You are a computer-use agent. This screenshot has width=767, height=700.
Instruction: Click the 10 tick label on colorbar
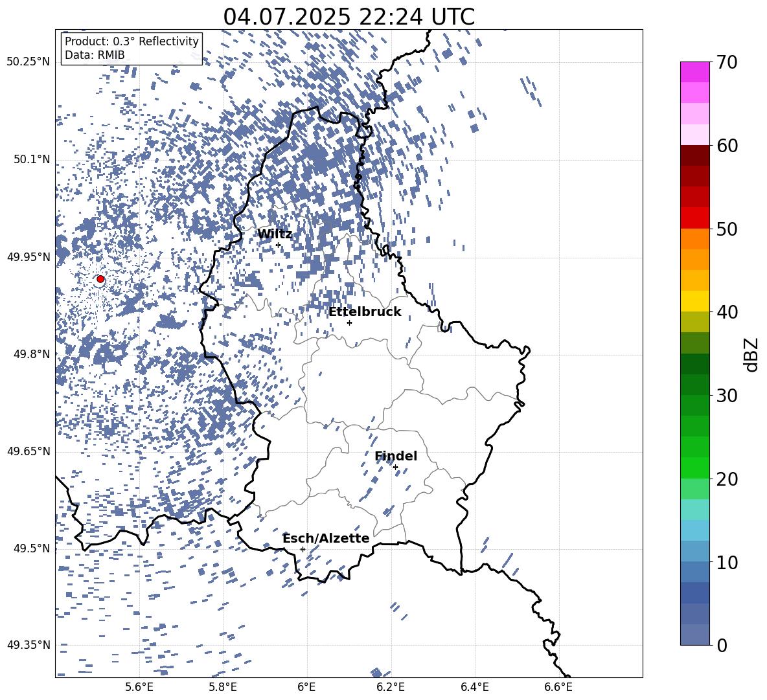727,562
